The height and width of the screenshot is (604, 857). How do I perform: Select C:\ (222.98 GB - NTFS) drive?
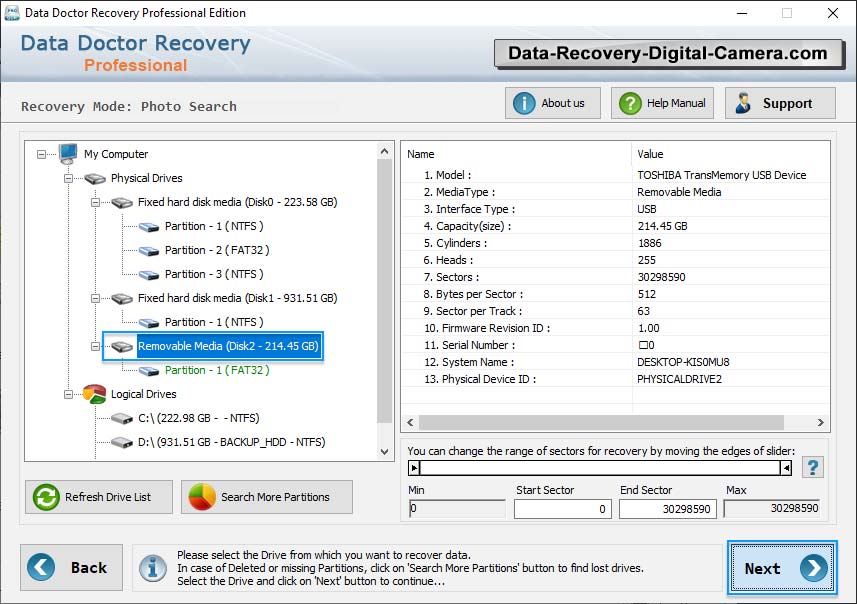tap(198, 419)
